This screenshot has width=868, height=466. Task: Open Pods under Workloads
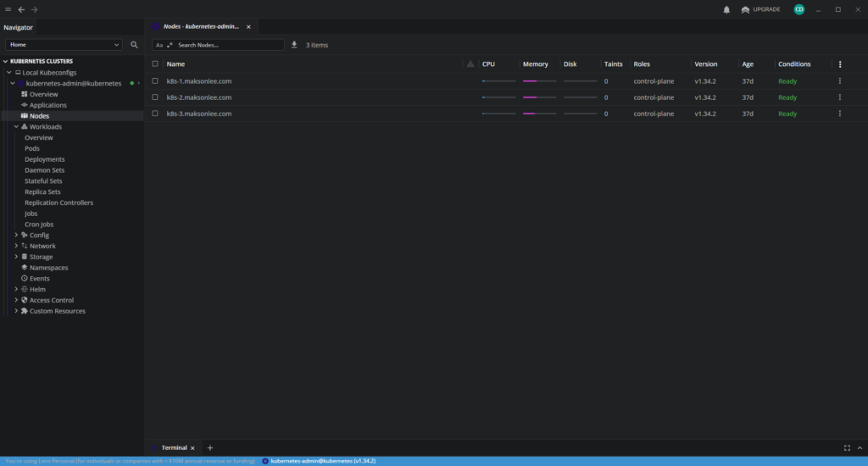(32, 148)
